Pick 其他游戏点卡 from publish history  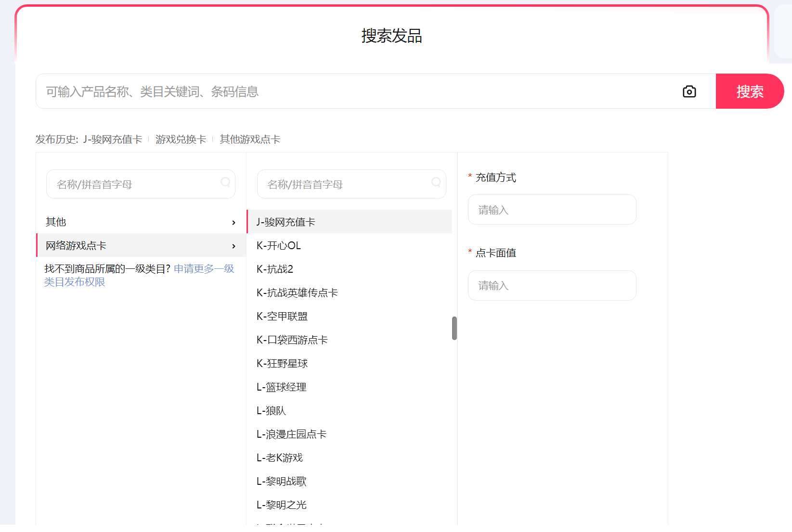pos(250,139)
